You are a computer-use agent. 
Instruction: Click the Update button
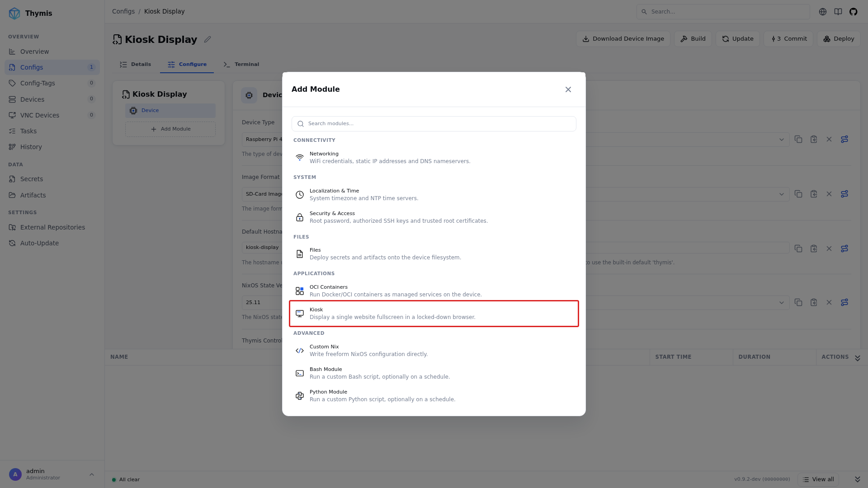coord(738,39)
